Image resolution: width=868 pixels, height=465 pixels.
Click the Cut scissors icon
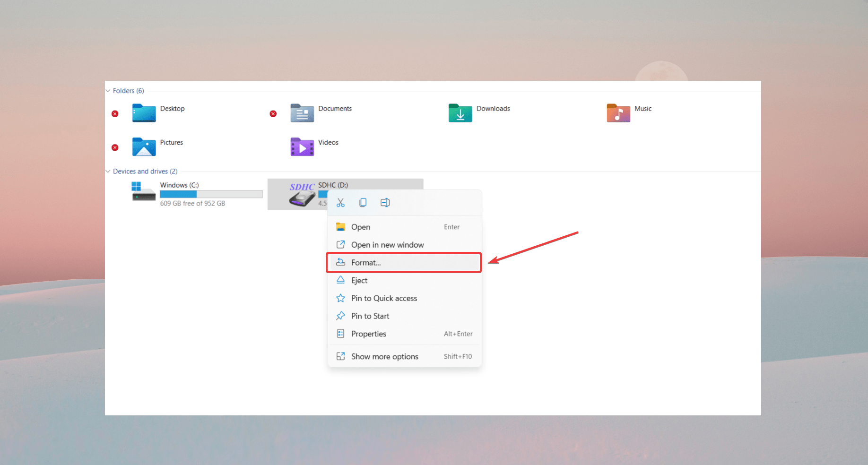[340, 203]
